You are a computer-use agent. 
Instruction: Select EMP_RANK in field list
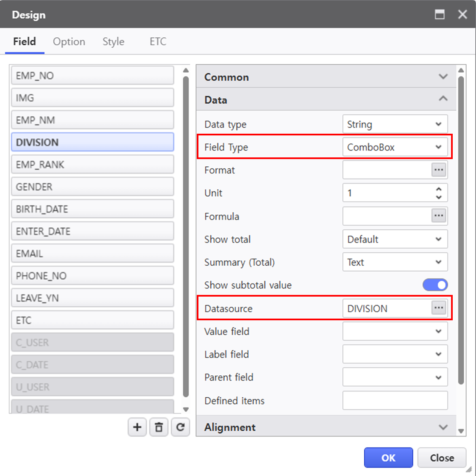93,164
